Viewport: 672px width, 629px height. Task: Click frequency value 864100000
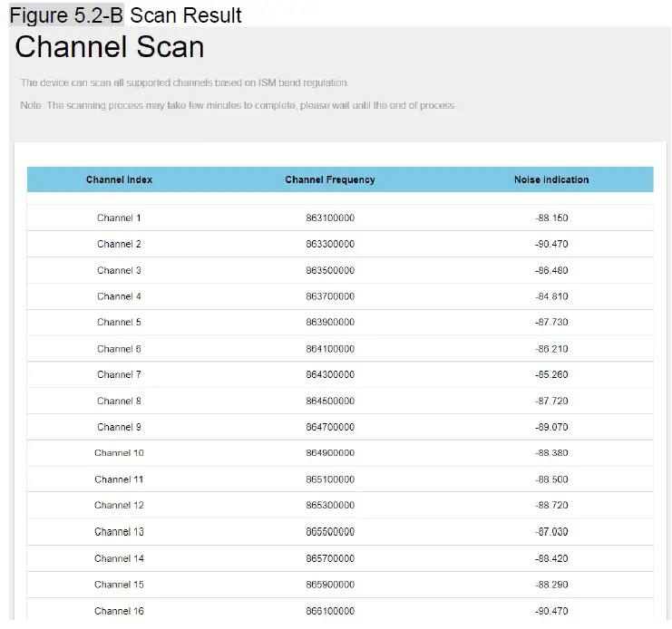(330, 349)
